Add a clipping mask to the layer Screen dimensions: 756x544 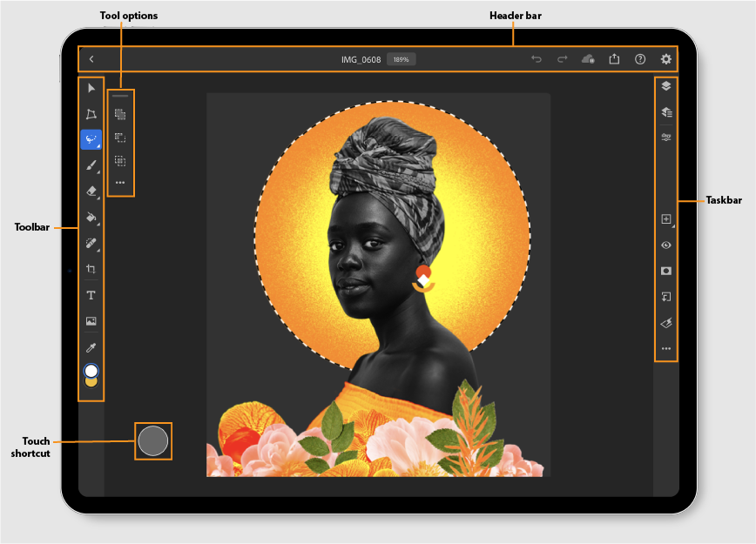pos(665,297)
